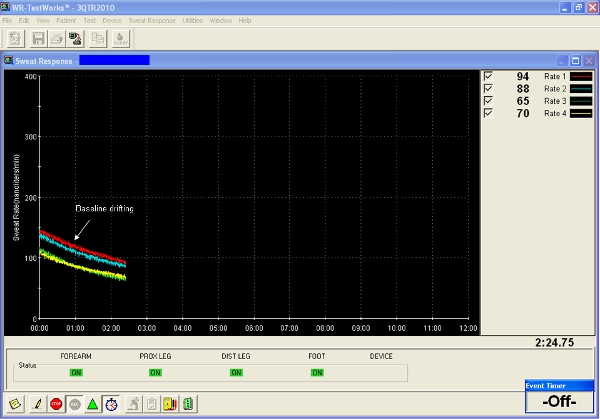600x419 pixels.
Task: Click the Event Timer -Off- display
Action: pyautogui.click(x=561, y=402)
